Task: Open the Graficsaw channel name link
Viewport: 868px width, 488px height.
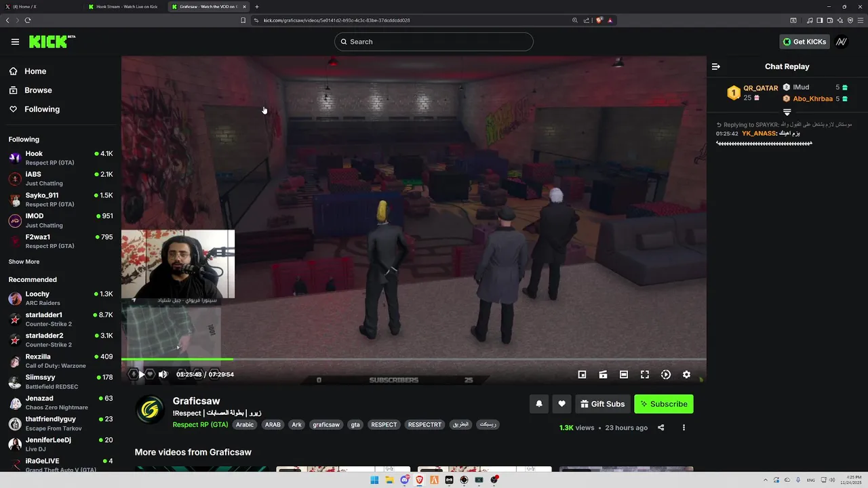Action: pos(196,401)
